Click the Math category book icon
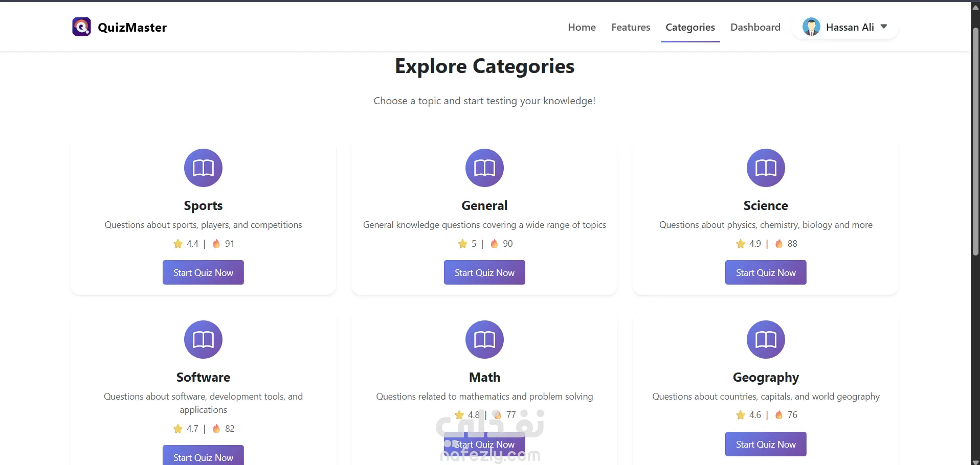 click(484, 339)
